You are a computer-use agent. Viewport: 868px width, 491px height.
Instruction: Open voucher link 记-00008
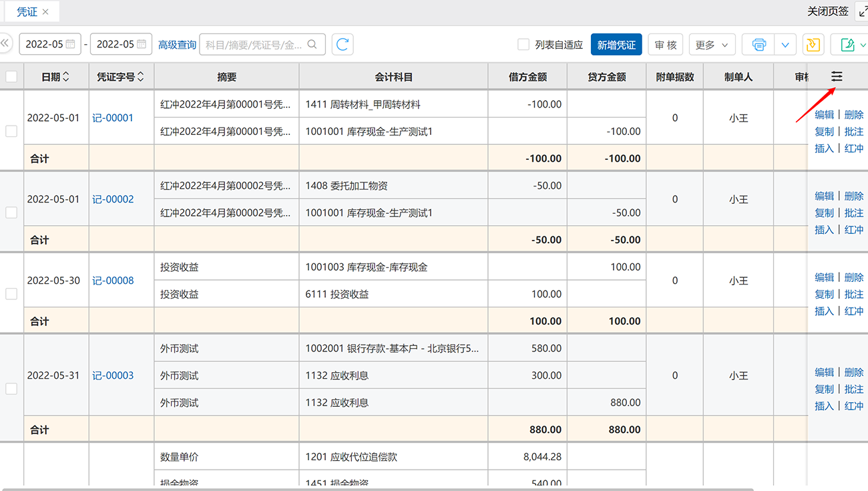(x=113, y=281)
